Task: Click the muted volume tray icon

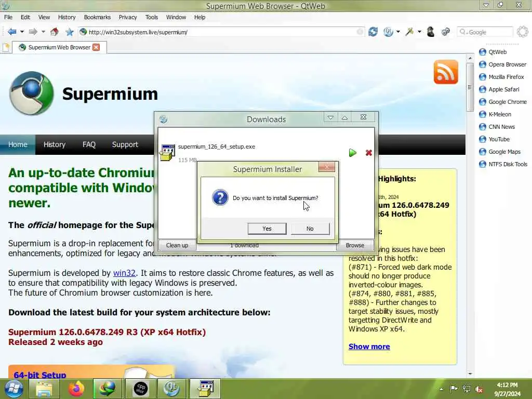Action: click(x=479, y=389)
